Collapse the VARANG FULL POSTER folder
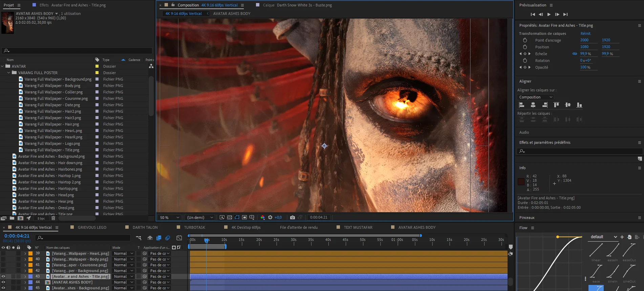The image size is (644, 291). point(9,73)
